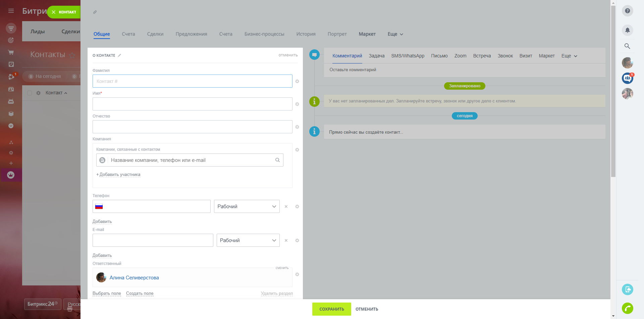Click the Оставьте комментарий comment box

tap(465, 70)
